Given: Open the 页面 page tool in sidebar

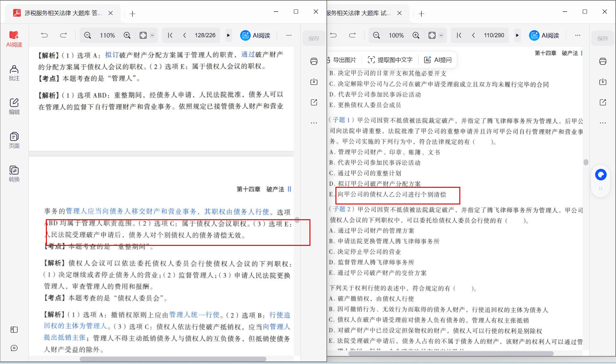Looking at the screenshot, I should pyautogui.click(x=14, y=140).
